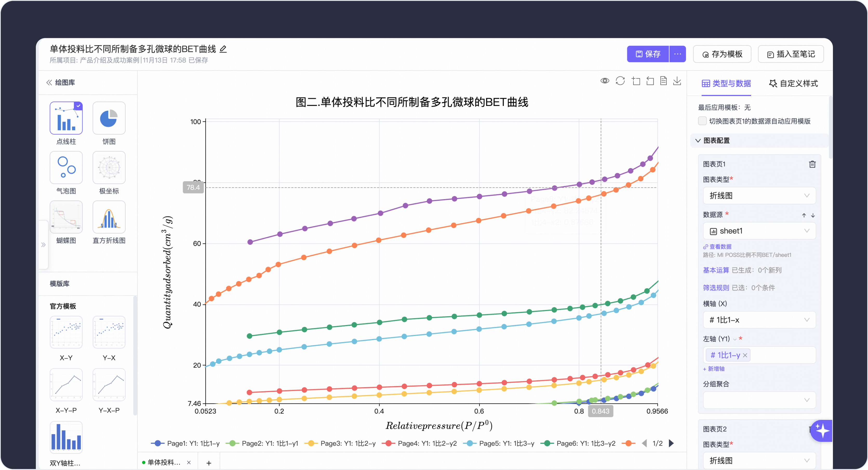
Task: Collapse the 图表配置 section
Action: [698, 140]
